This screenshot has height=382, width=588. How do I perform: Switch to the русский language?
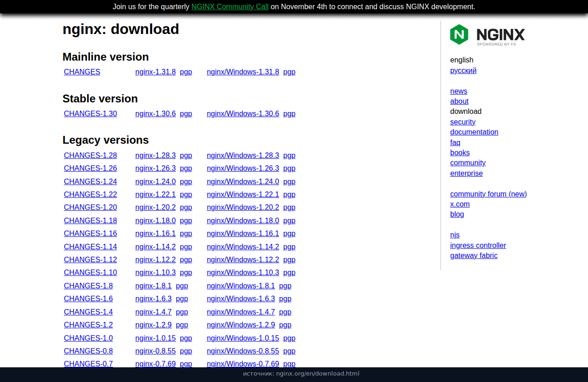463,70
